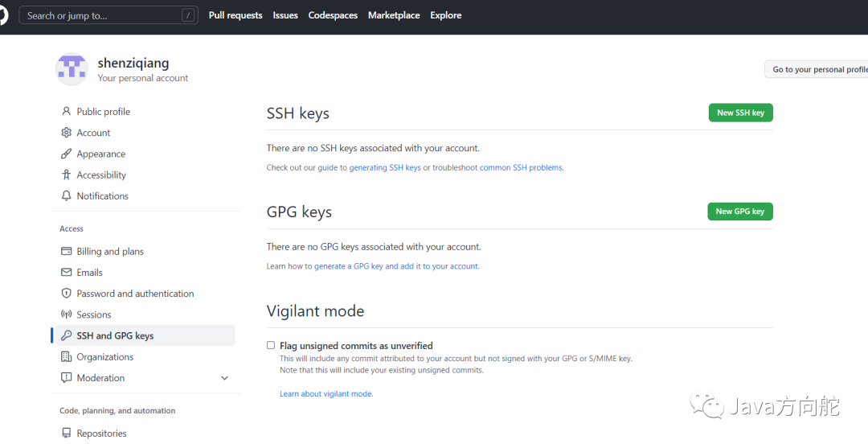Viewport: 868px width, 444px height.
Task: Open the generating SSH keys guide link
Action: [385, 167]
